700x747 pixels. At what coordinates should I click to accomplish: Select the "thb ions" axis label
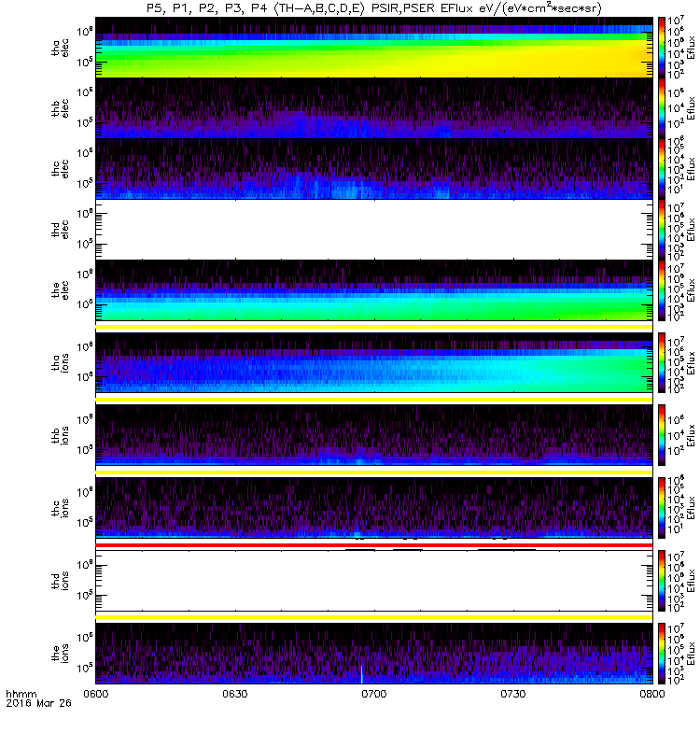60,435
